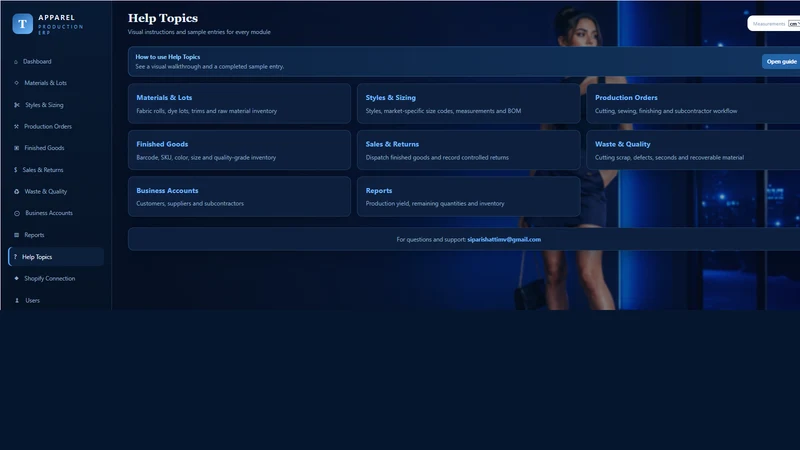The image size is (800, 450).
Task: Open the Reports help card
Action: 468,196
